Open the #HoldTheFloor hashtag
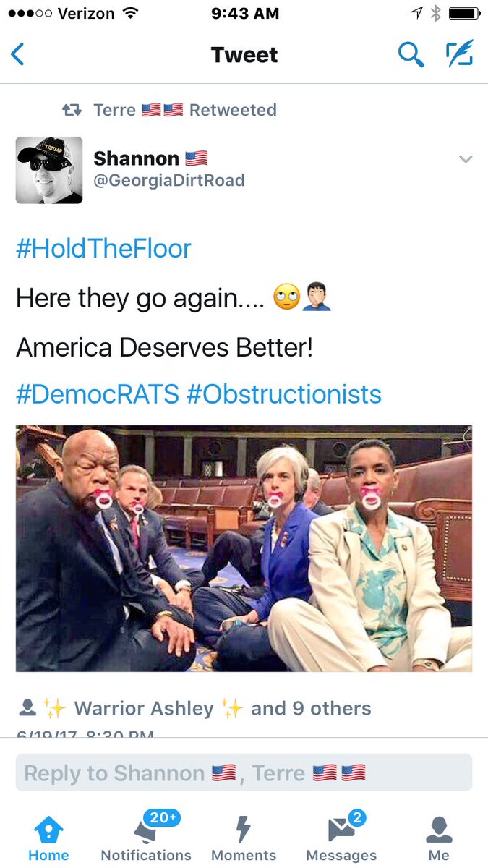 103,249
